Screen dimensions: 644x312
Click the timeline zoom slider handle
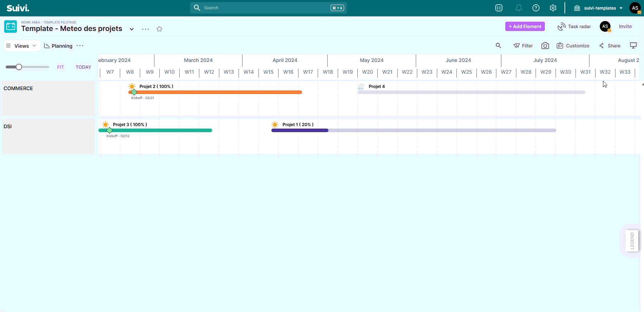(x=19, y=67)
